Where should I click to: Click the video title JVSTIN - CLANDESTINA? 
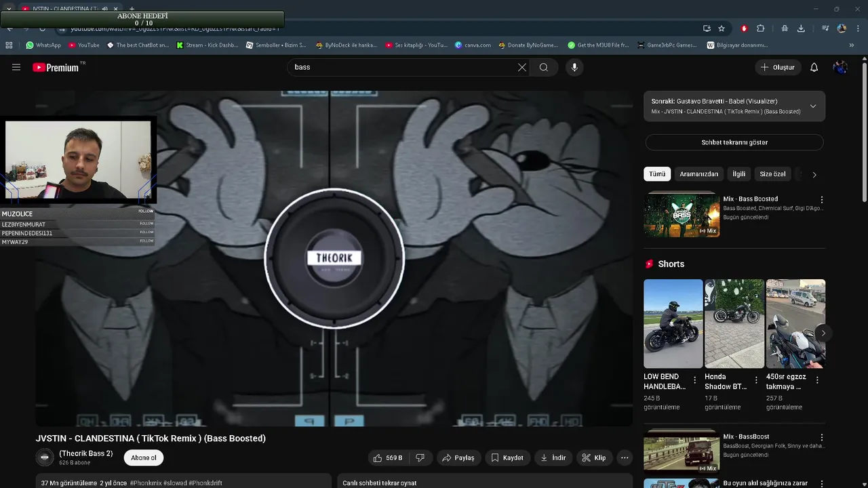click(151, 439)
